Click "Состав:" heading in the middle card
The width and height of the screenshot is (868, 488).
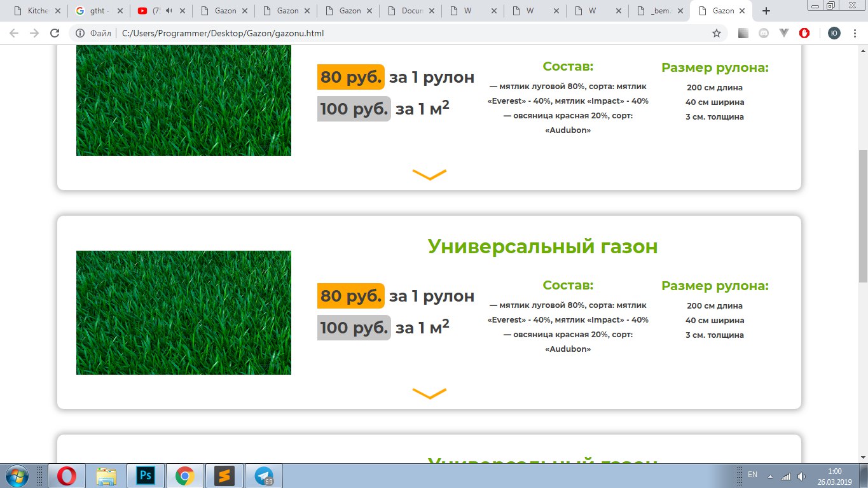(x=568, y=285)
